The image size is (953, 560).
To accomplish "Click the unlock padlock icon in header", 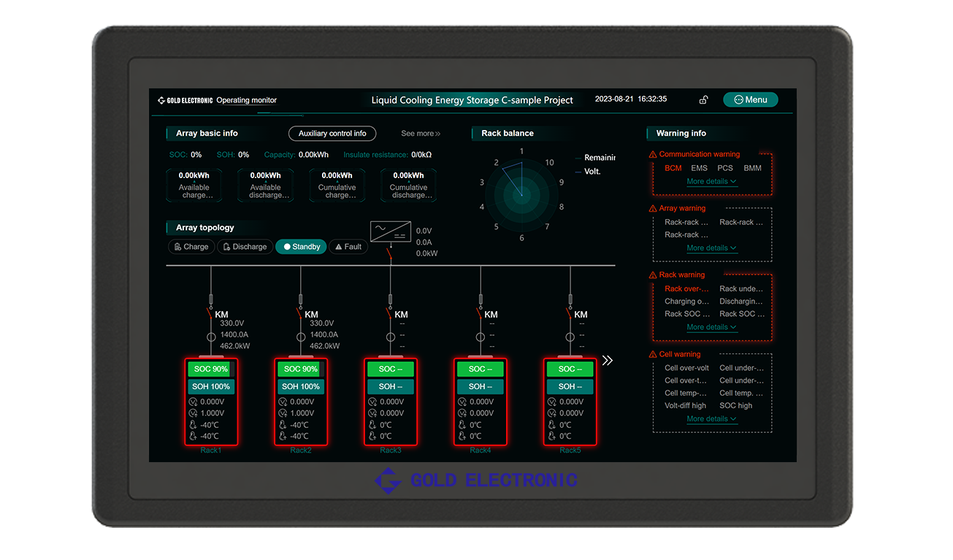I will coord(703,100).
